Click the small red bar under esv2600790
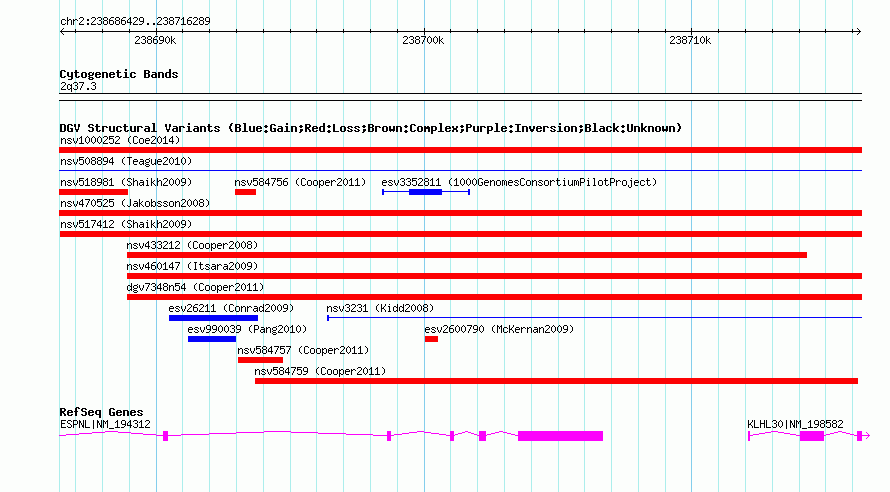The width and height of the screenshot is (890, 492). (x=431, y=339)
